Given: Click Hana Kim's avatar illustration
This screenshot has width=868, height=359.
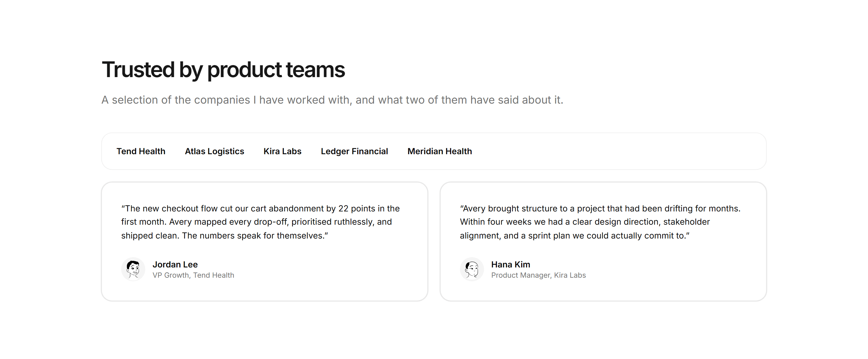Looking at the screenshot, I should pyautogui.click(x=472, y=270).
